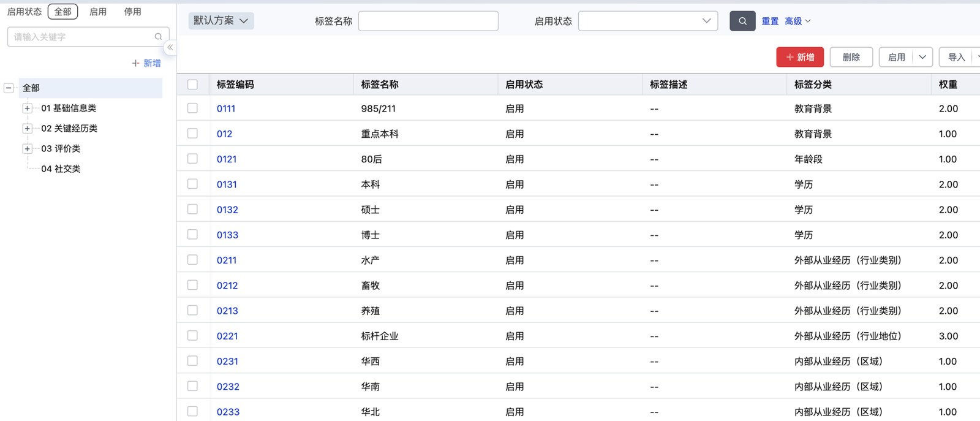980x421 pixels.
Task: Select the 停用 status filter tab
Action: pos(133,12)
